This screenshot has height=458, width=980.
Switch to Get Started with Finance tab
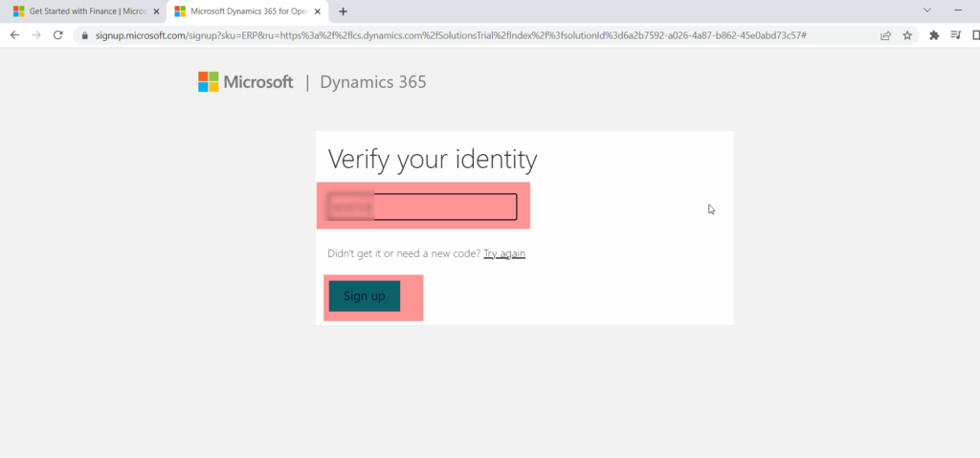pyautogui.click(x=87, y=11)
